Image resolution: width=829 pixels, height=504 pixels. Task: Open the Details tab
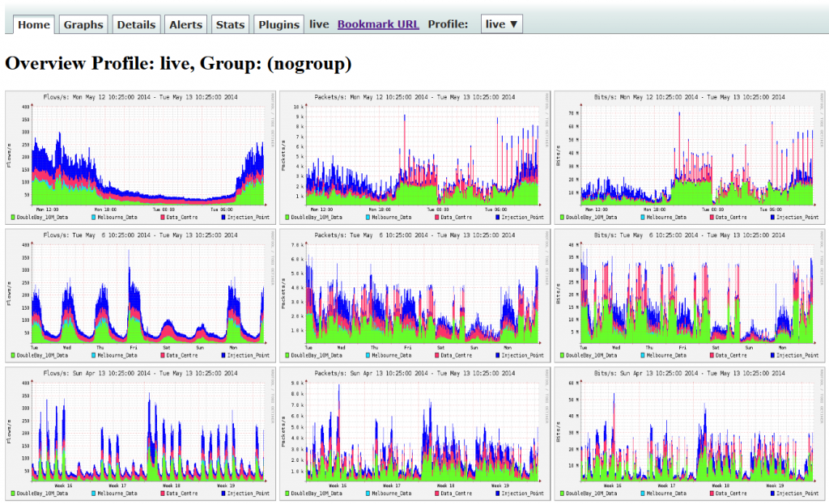click(x=136, y=24)
